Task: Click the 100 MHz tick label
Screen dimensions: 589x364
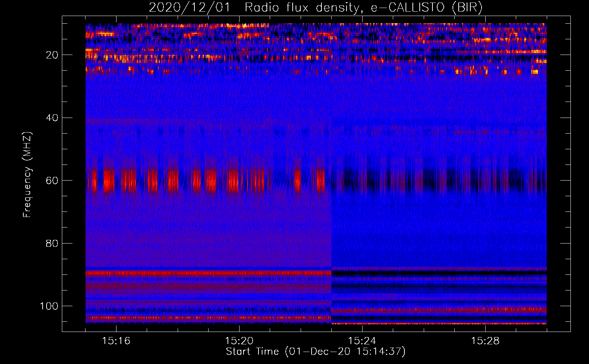Action: point(49,306)
